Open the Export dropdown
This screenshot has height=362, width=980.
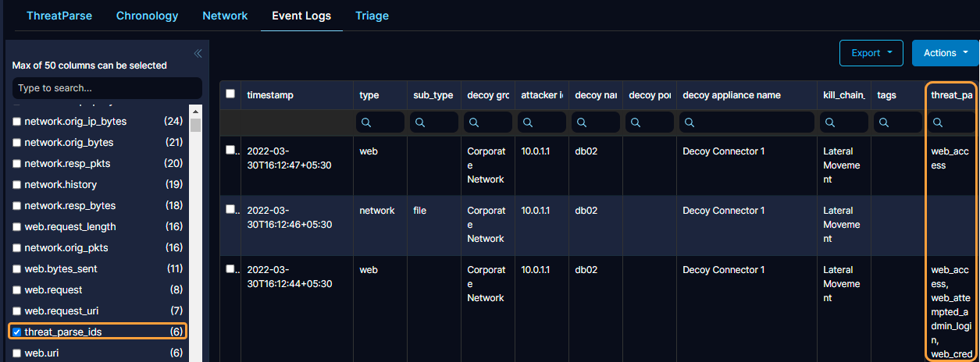click(x=871, y=53)
